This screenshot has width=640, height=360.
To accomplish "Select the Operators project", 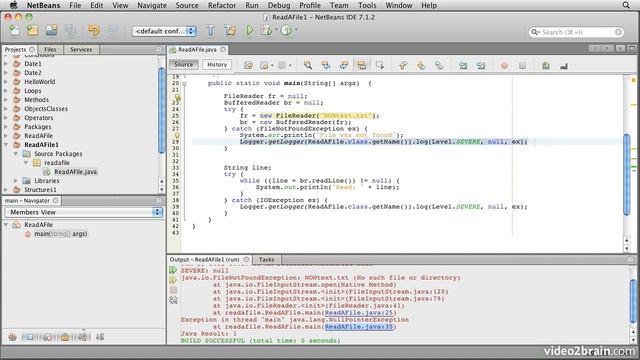I will pyautogui.click(x=38, y=118).
